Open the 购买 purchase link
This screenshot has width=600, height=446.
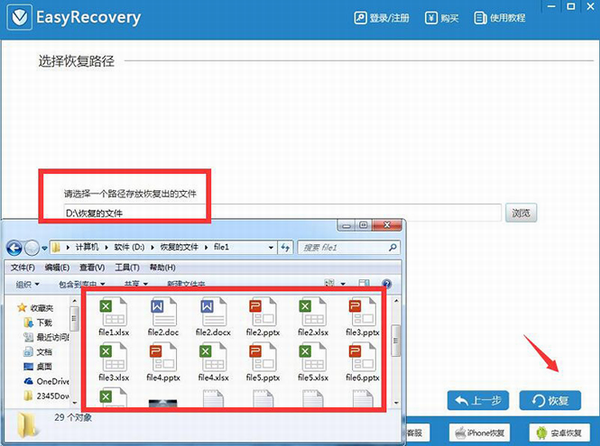[x=442, y=18]
